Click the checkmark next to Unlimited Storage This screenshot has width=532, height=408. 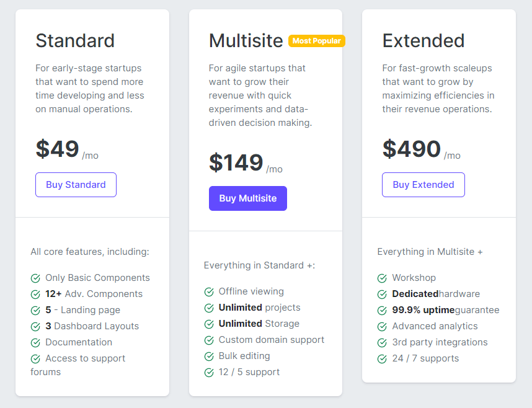point(209,323)
